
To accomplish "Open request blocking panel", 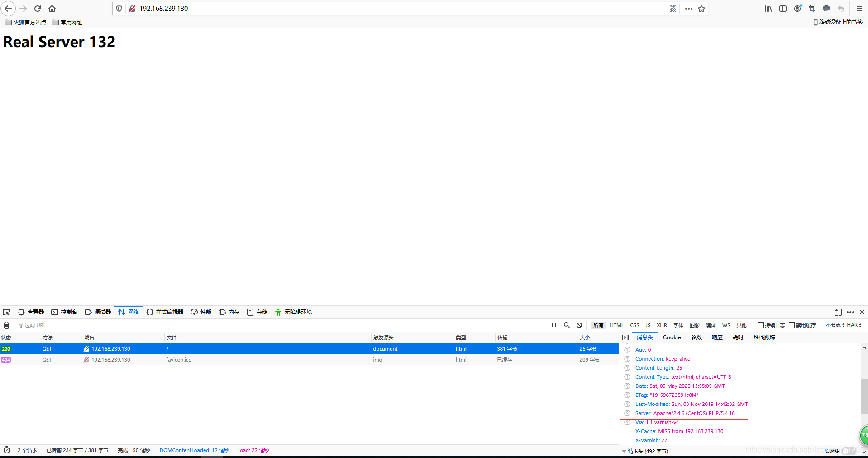I will (579, 325).
